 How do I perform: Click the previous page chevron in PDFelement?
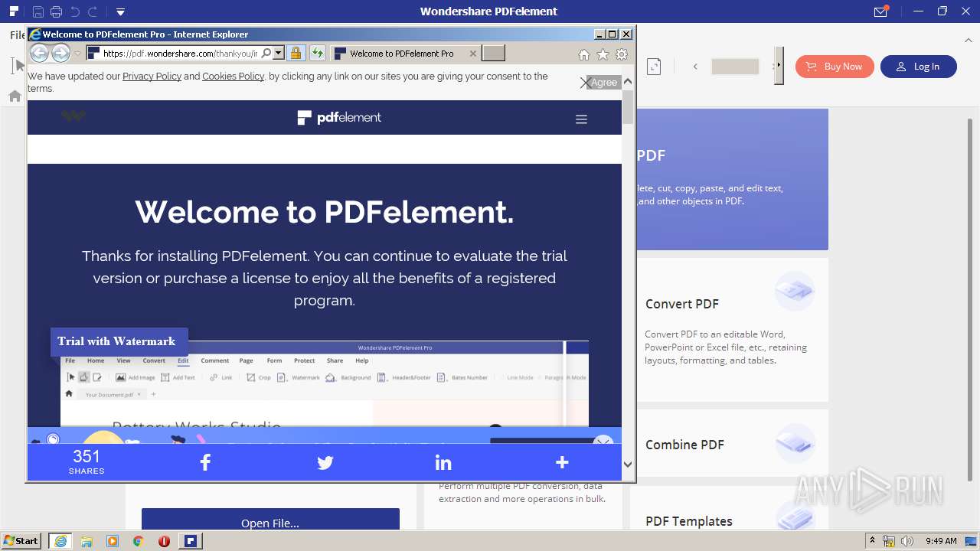[695, 67]
